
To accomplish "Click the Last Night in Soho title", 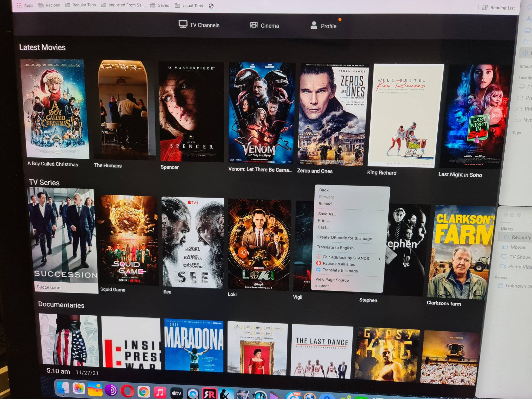I will (460, 175).
